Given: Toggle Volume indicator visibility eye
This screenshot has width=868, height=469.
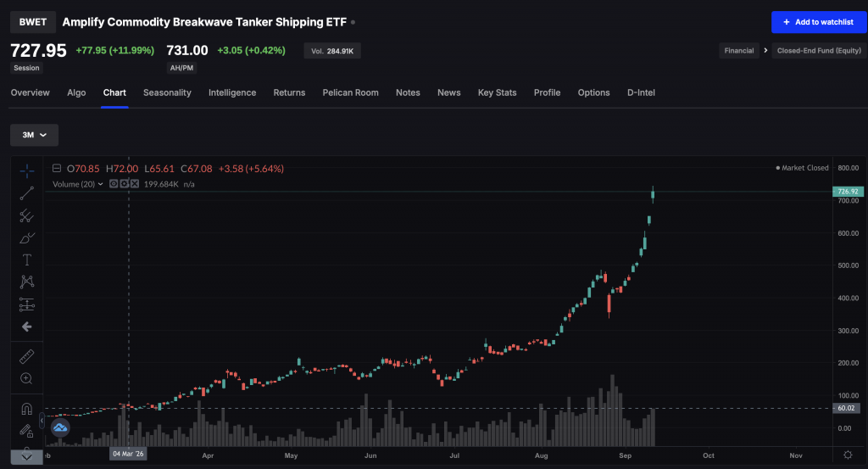Looking at the screenshot, I should tap(114, 184).
